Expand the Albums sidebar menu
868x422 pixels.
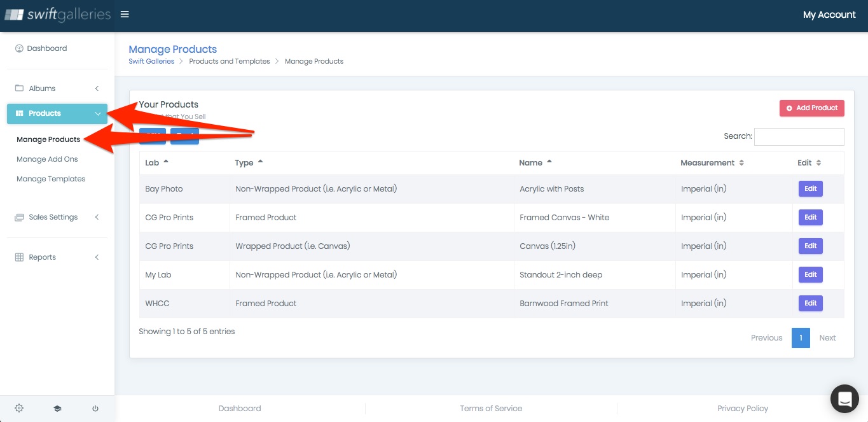point(57,88)
